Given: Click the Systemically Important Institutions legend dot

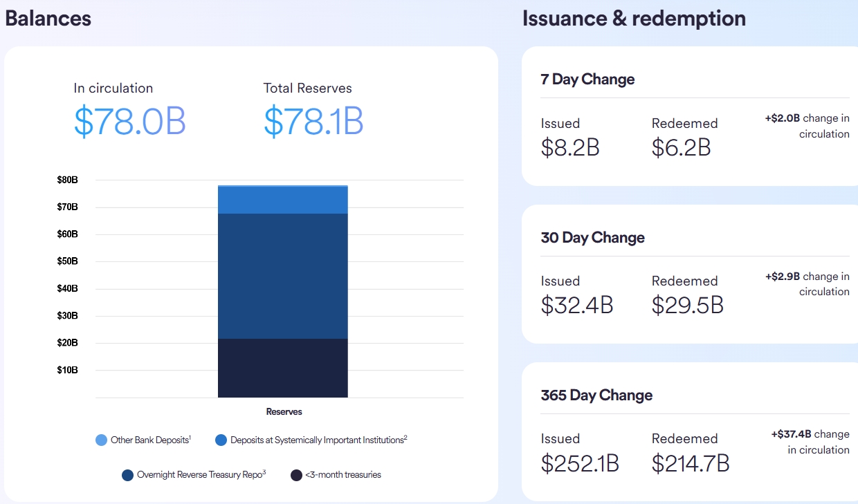Looking at the screenshot, I should coord(221,440).
